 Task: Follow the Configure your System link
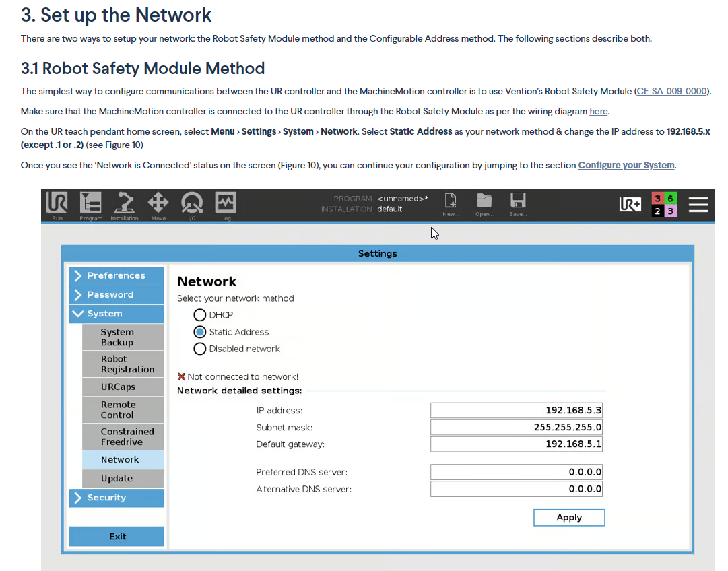click(626, 165)
